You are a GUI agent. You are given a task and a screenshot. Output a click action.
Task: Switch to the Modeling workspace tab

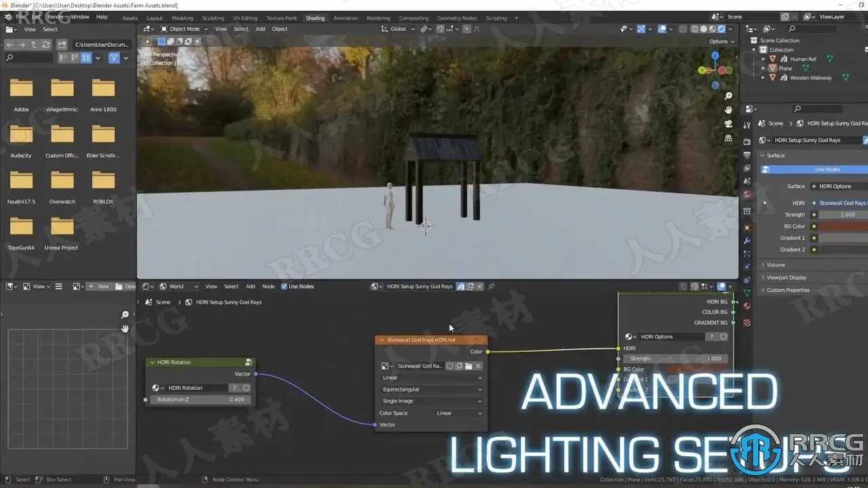tap(182, 18)
